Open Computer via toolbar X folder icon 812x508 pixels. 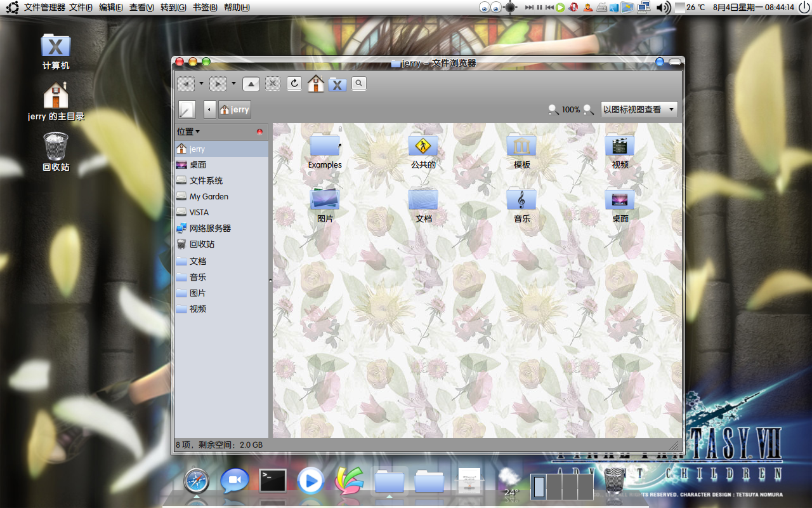(x=337, y=84)
